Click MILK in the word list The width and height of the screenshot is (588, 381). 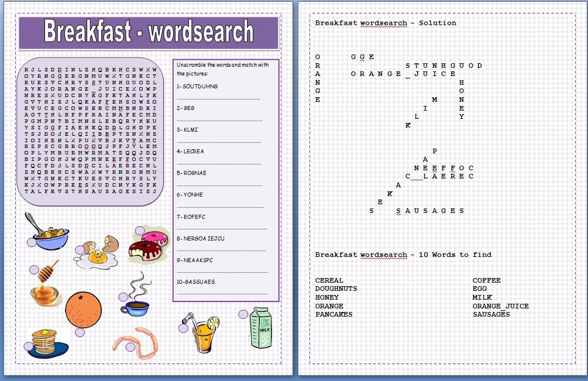(x=482, y=297)
